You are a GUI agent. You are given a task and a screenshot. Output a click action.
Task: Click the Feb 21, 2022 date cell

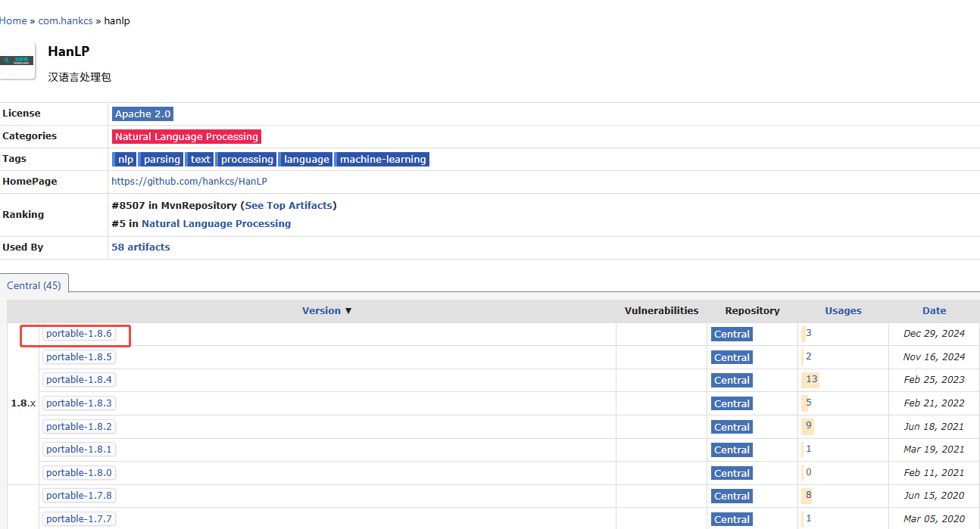click(x=934, y=403)
